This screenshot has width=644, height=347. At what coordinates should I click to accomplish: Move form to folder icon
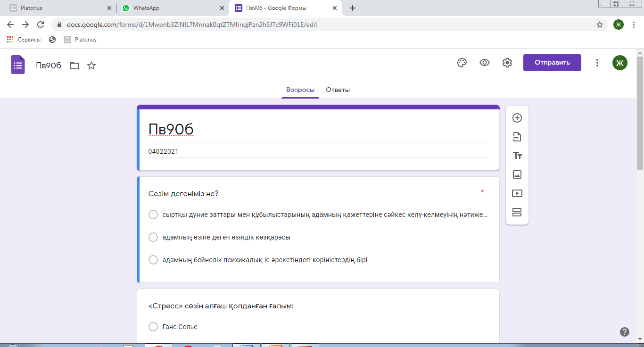(x=74, y=66)
